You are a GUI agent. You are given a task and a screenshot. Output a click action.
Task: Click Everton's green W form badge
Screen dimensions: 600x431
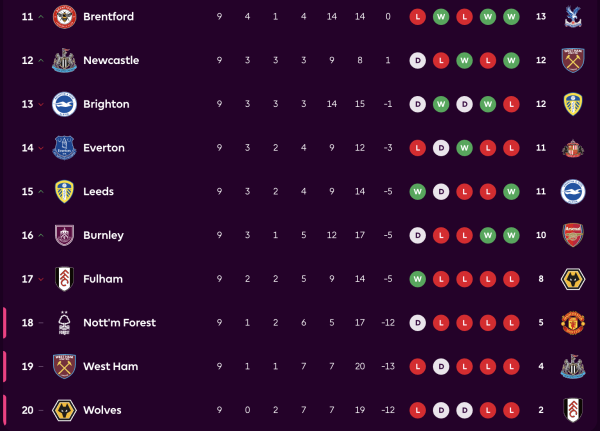click(465, 148)
